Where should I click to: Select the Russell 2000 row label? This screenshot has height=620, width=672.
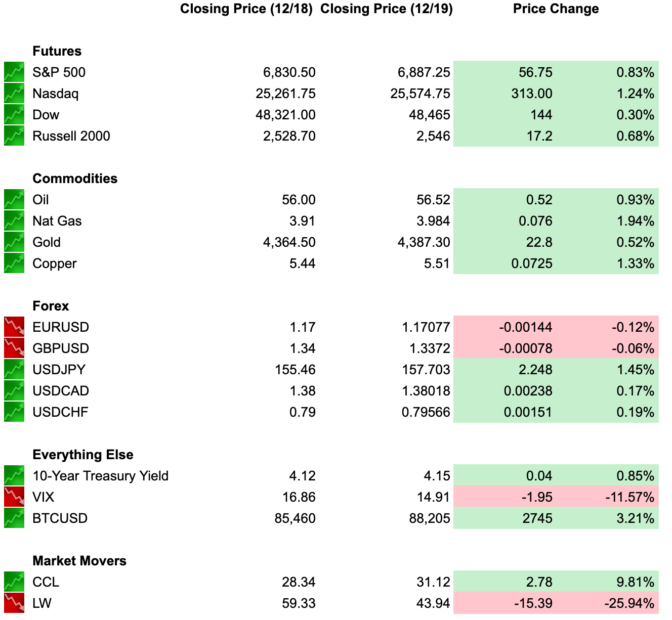tap(71, 136)
